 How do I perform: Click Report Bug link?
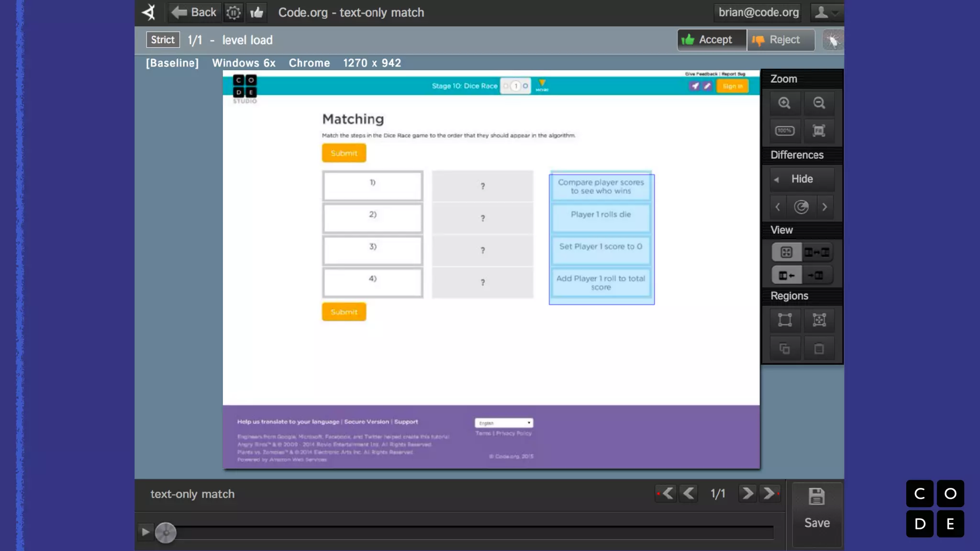tap(734, 74)
